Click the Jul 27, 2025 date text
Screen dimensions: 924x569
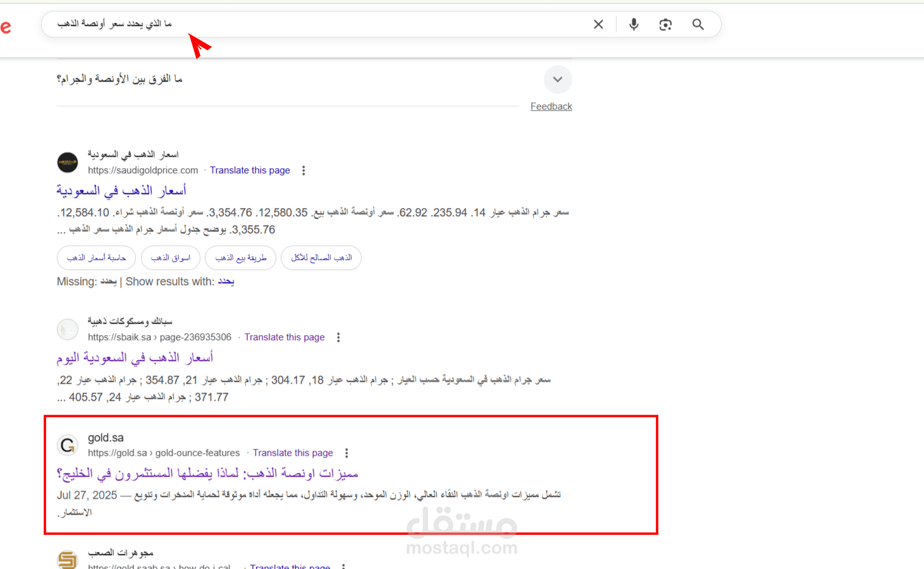click(x=87, y=495)
